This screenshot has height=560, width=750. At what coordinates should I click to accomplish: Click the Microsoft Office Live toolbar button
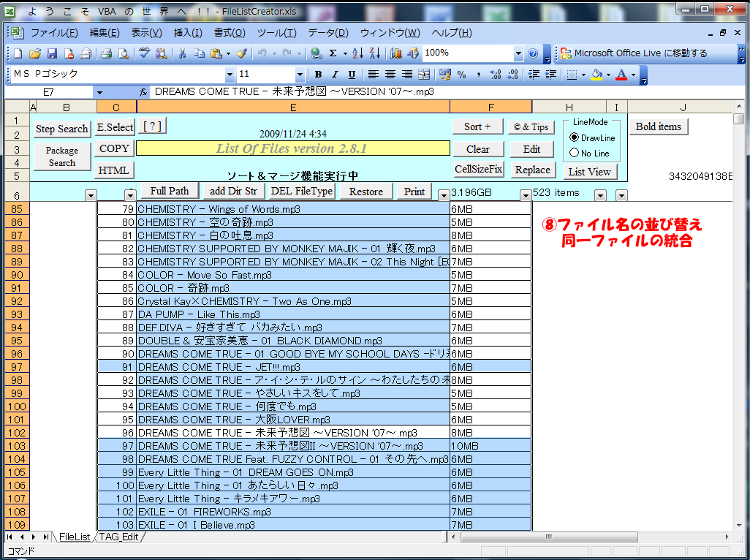635,53
